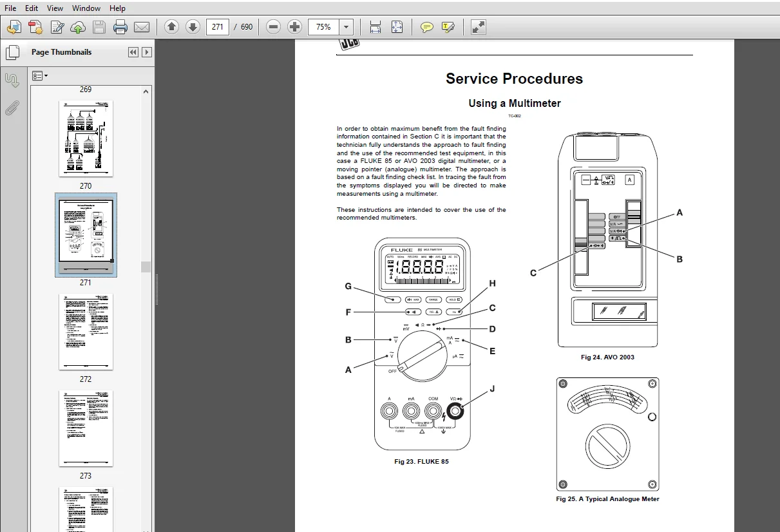Click the Page Thumbnails panel icon in sidebar

click(12, 53)
